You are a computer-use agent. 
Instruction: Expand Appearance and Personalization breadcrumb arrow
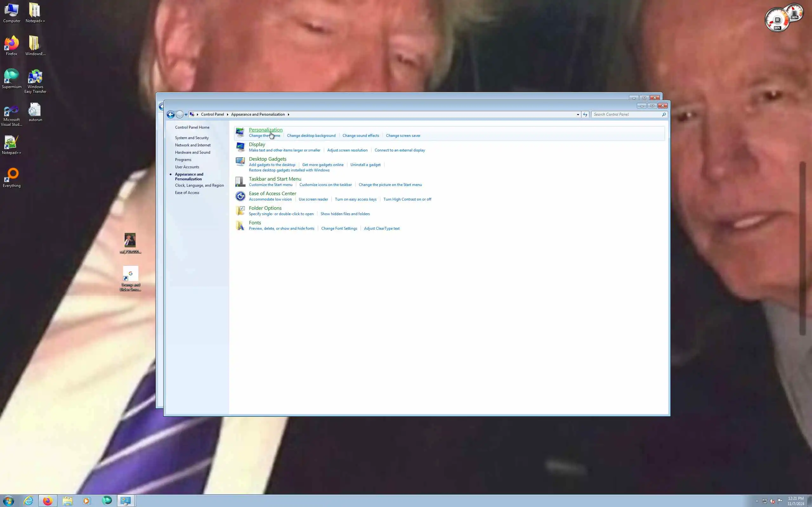pos(288,114)
